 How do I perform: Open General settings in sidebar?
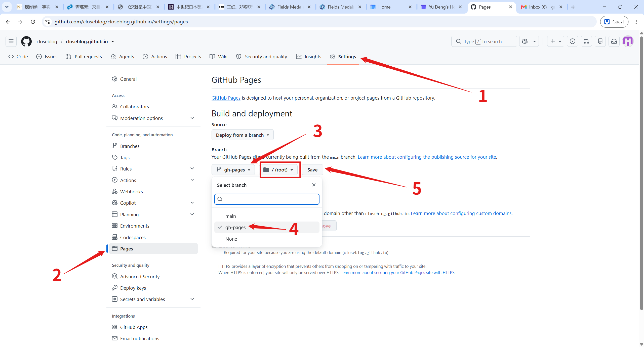[x=153, y=79]
